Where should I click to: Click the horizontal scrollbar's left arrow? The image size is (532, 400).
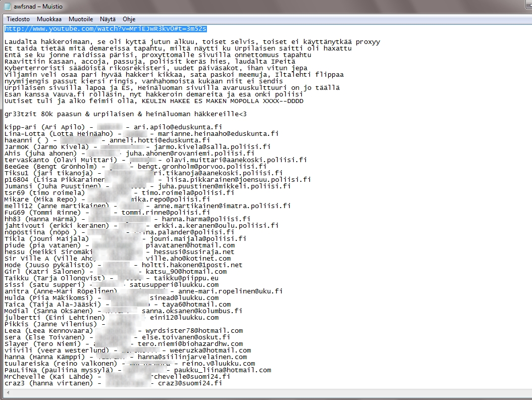[x=8, y=392]
